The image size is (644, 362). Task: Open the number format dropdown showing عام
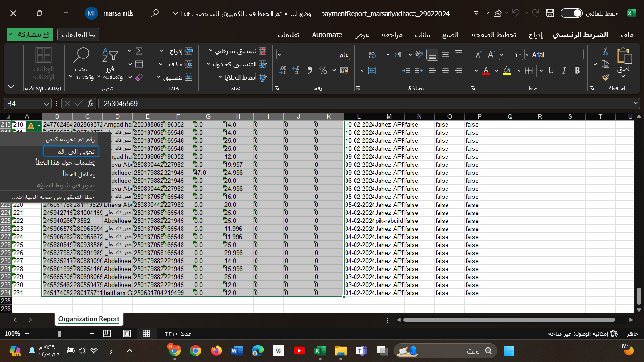coord(279,55)
